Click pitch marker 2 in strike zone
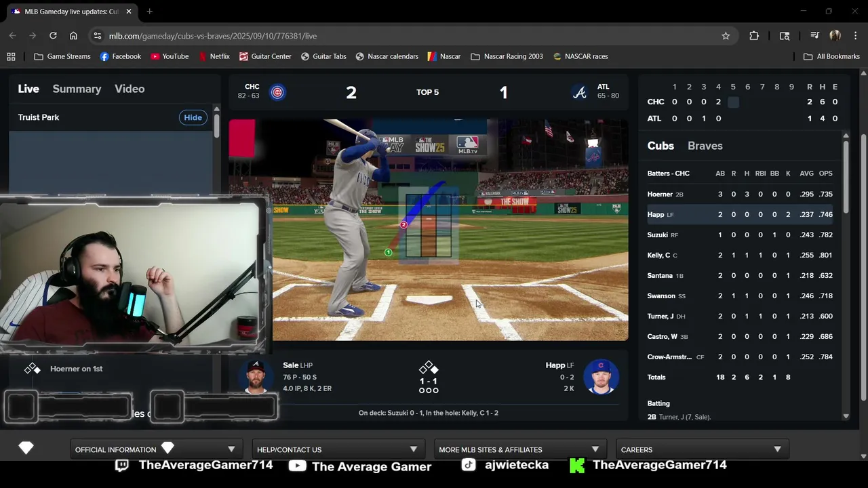This screenshot has height=488, width=868. [403, 224]
